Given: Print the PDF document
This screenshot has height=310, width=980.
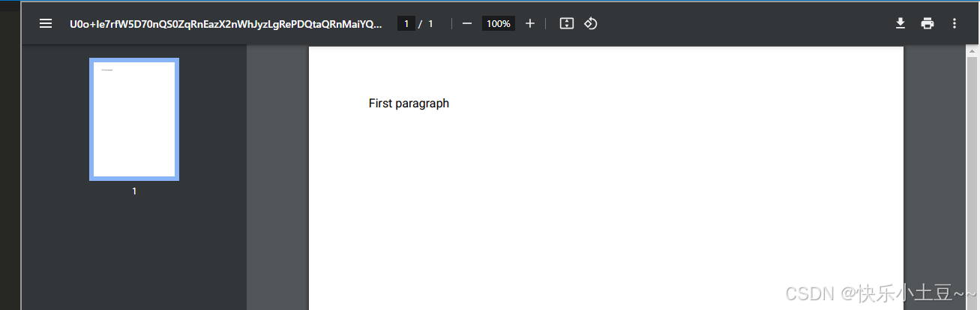Looking at the screenshot, I should pos(928,23).
